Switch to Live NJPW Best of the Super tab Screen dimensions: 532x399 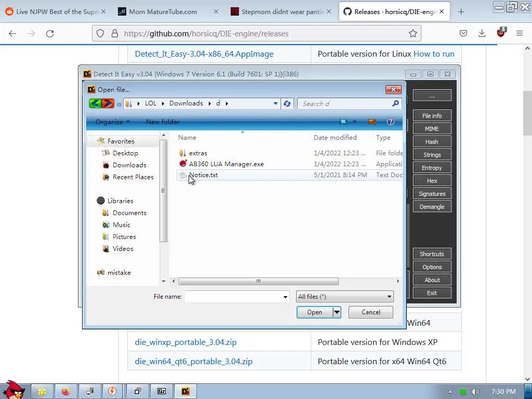[x=56, y=12]
